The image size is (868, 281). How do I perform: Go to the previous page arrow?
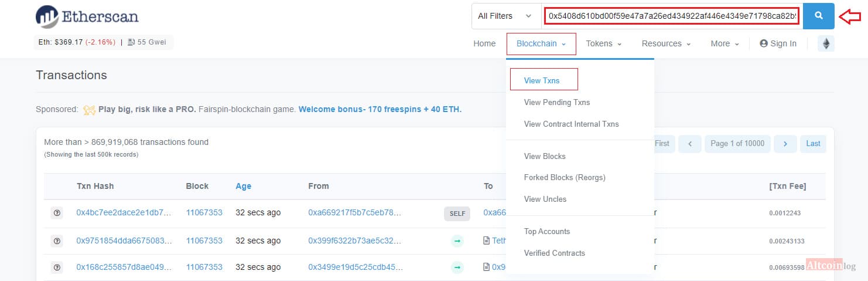690,144
